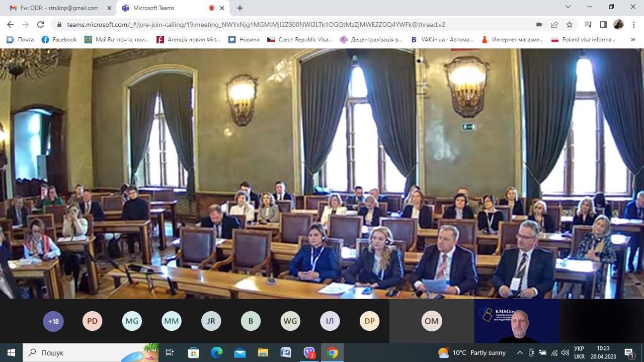Open camera permission icon in address bar
The height and width of the screenshot is (362, 644).
tap(539, 24)
